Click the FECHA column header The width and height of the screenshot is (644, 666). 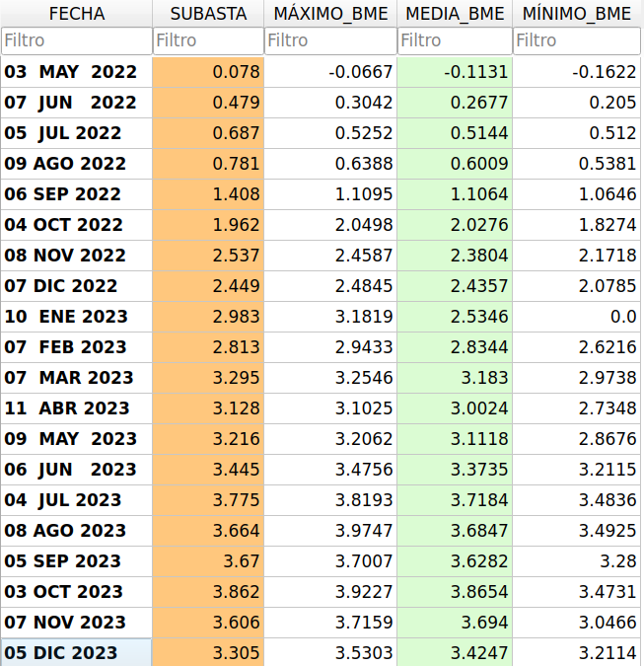tap(76, 14)
